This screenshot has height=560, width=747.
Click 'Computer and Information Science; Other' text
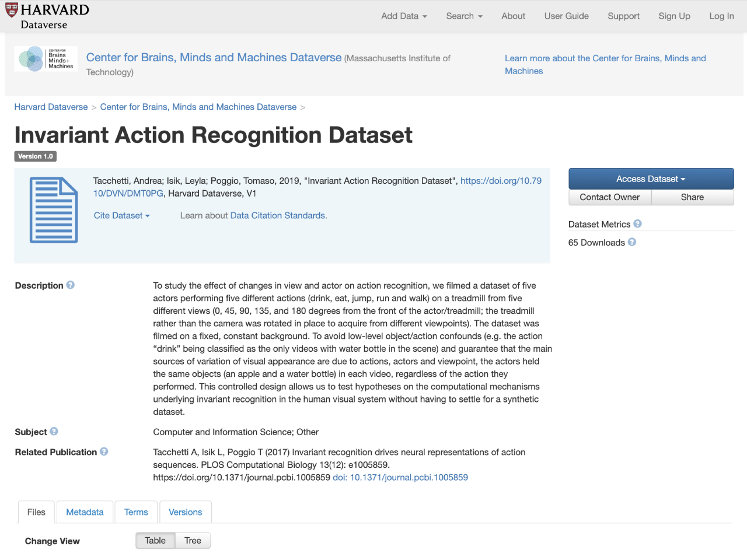coord(236,432)
